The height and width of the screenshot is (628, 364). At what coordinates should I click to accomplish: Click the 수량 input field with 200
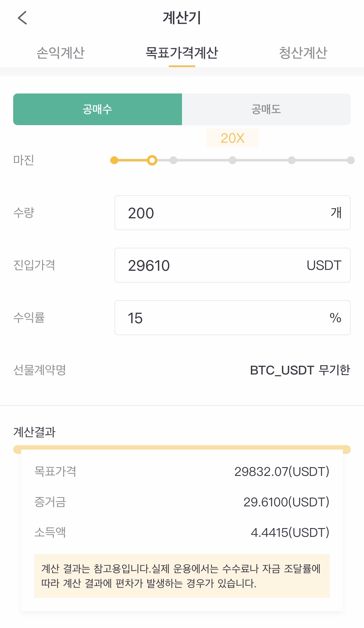point(232,213)
